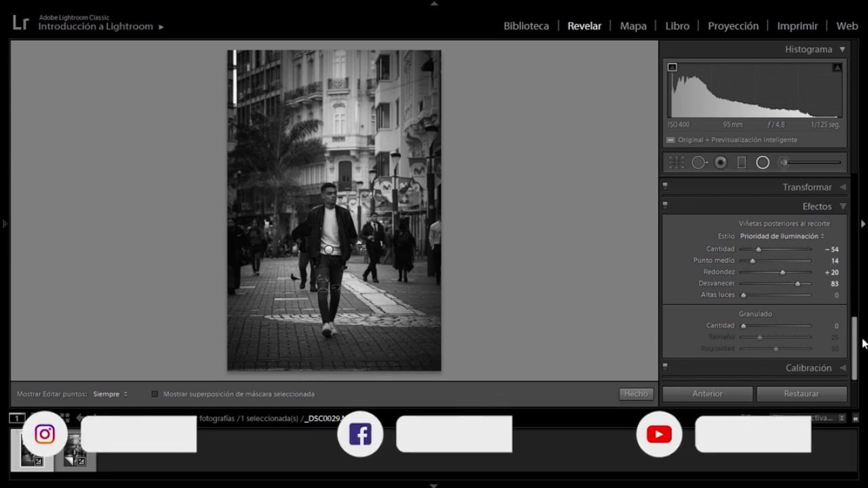
Task: Select the Red eye correction tool
Action: point(721,163)
